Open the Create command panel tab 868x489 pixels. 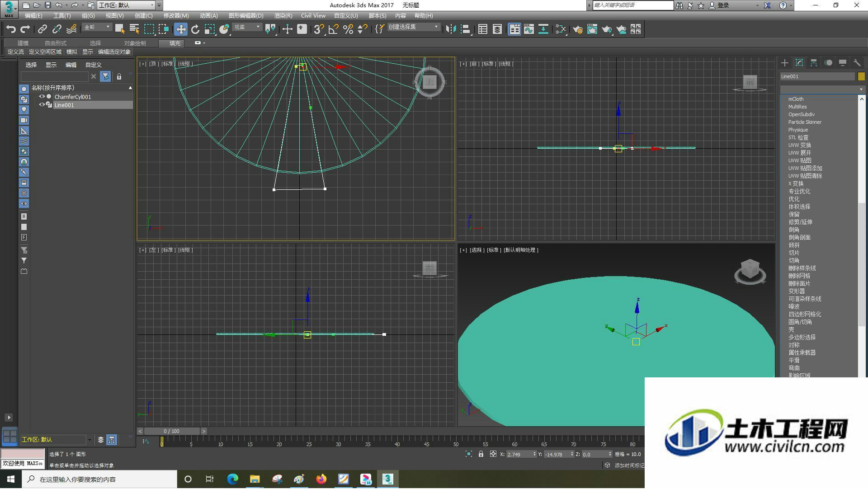coord(785,63)
